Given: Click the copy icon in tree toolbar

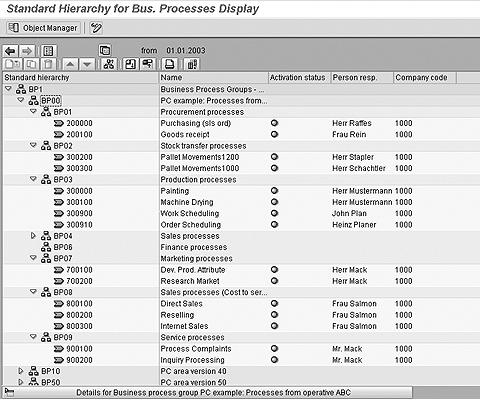Looking at the screenshot, I should (32, 64).
